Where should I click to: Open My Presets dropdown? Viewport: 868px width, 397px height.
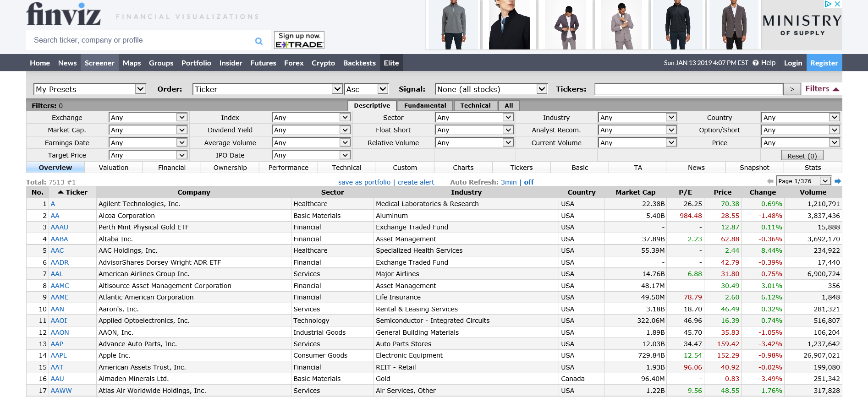tap(90, 89)
